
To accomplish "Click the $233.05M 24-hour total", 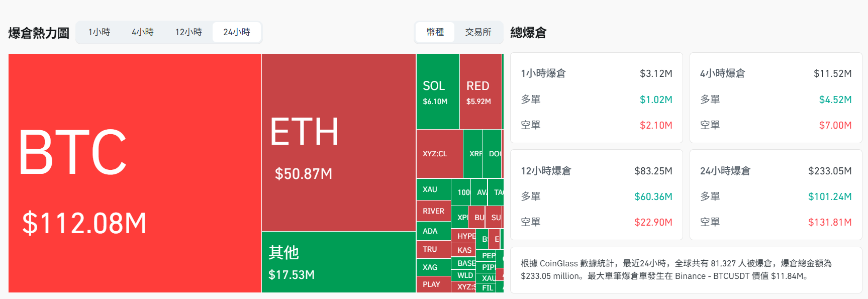I will tap(830, 171).
